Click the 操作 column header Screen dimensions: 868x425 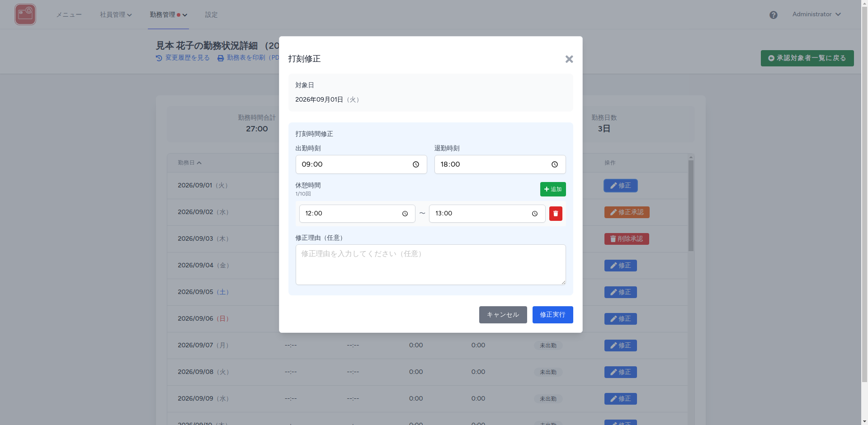coord(610,163)
